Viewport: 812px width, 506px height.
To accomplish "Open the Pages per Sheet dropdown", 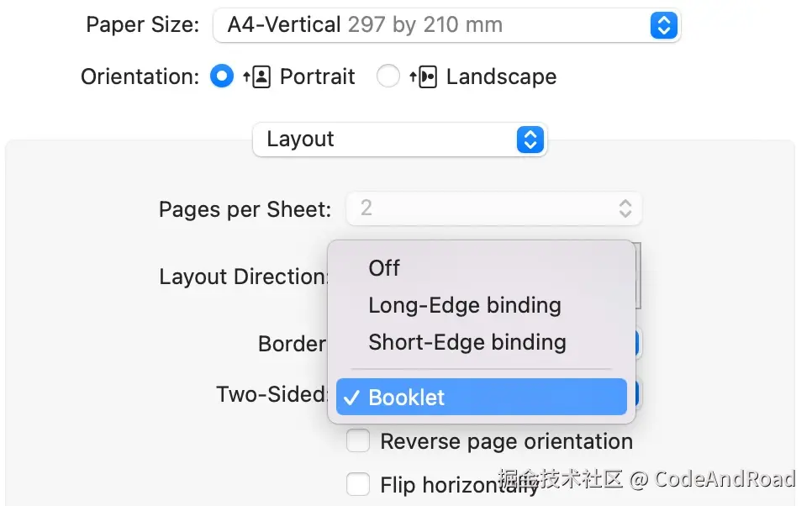I will click(493, 208).
